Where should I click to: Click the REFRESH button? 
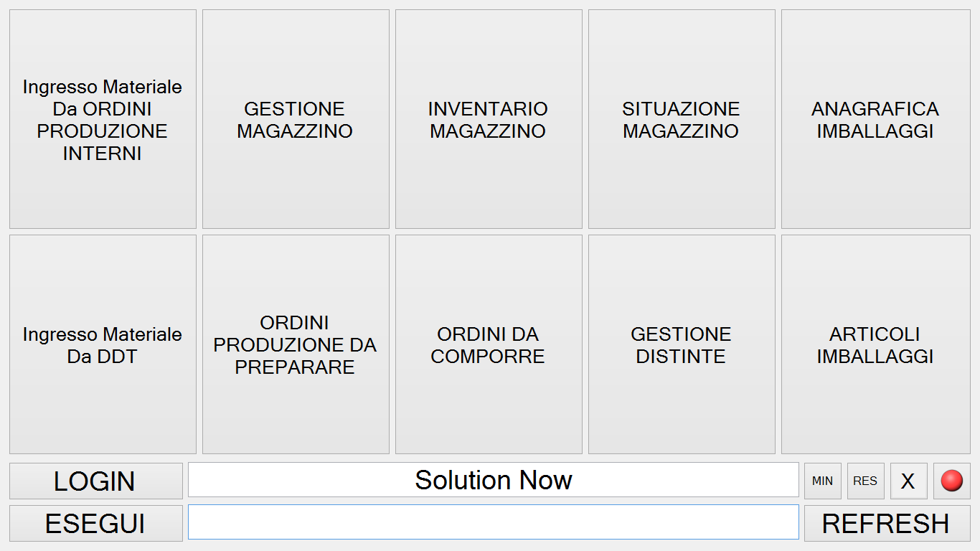pos(887,523)
